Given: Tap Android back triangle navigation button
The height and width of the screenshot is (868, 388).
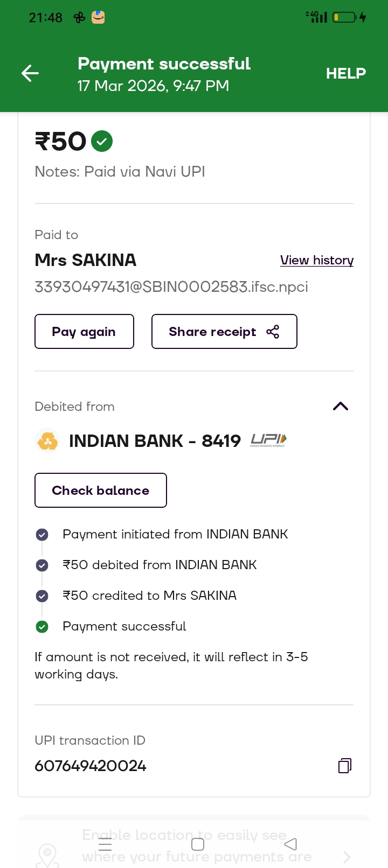Looking at the screenshot, I should click(x=290, y=844).
